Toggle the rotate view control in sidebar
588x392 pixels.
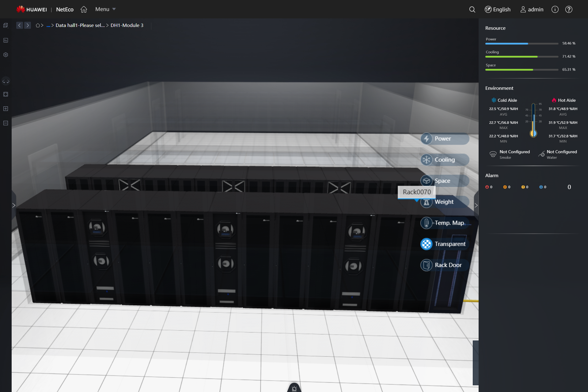(6, 81)
